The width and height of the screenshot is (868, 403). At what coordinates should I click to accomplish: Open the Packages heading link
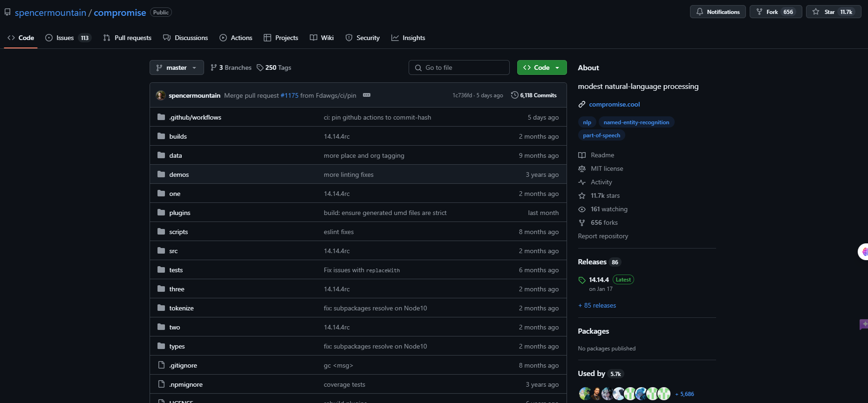pos(594,331)
